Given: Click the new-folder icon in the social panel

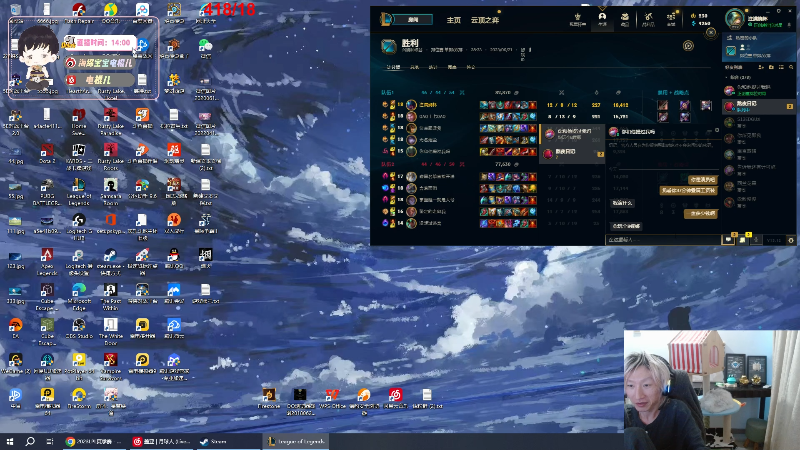Looking at the screenshot, I should 771,67.
